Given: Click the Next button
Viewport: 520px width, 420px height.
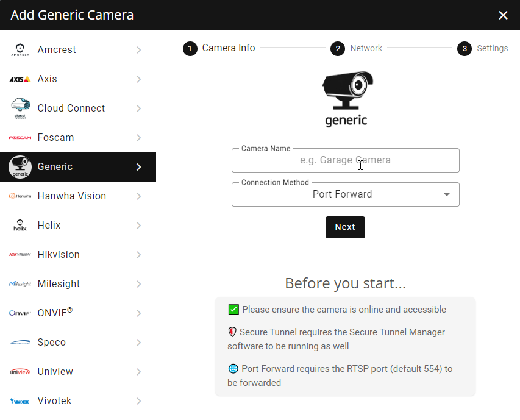Looking at the screenshot, I should coord(345,227).
